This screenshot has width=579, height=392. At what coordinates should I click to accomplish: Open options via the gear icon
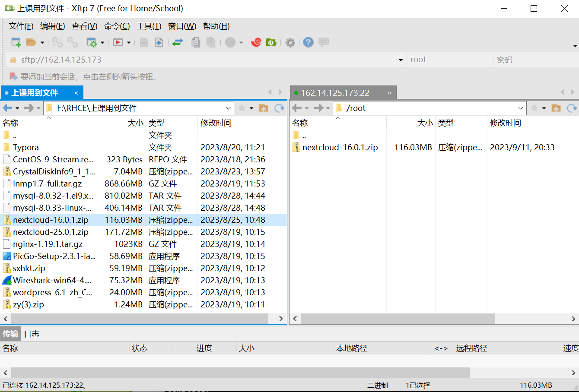pyautogui.click(x=290, y=42)
